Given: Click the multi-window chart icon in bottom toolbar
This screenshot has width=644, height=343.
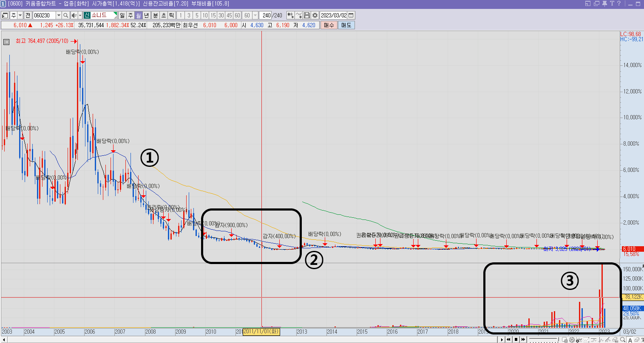Looking at the screenshot, I should pyautogui.click(x=565, y=340).
